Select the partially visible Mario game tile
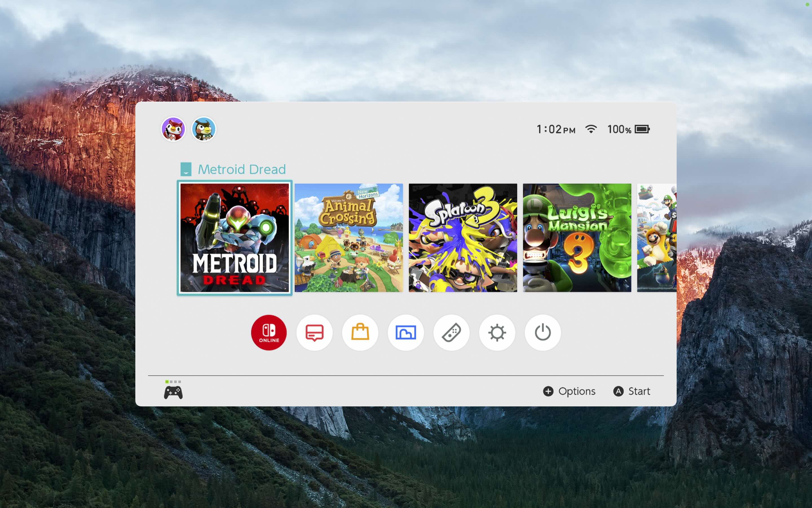The height and width of the screenshot is (508, 812). 657,238
